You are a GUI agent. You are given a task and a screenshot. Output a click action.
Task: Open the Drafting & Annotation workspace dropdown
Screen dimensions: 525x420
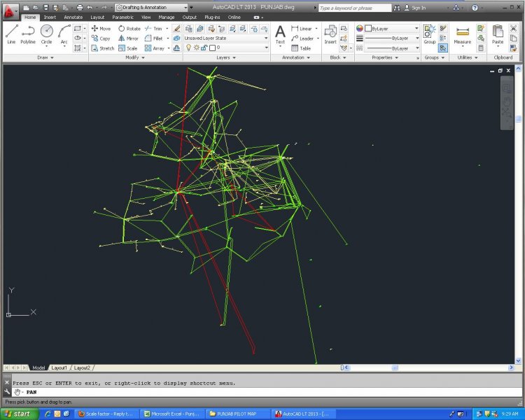[x=152, y=8]
